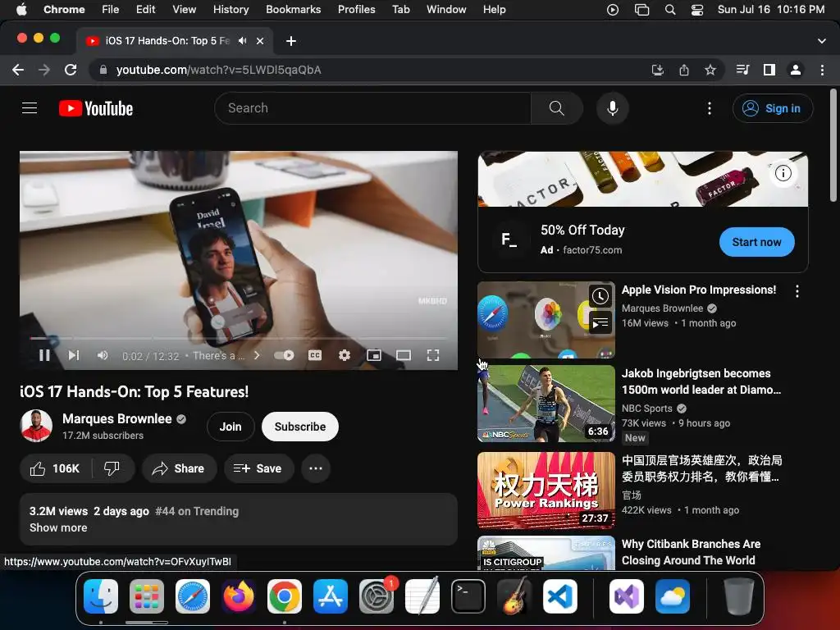Go back in Chrome
The image size is (840, 630).
point(18,70)
